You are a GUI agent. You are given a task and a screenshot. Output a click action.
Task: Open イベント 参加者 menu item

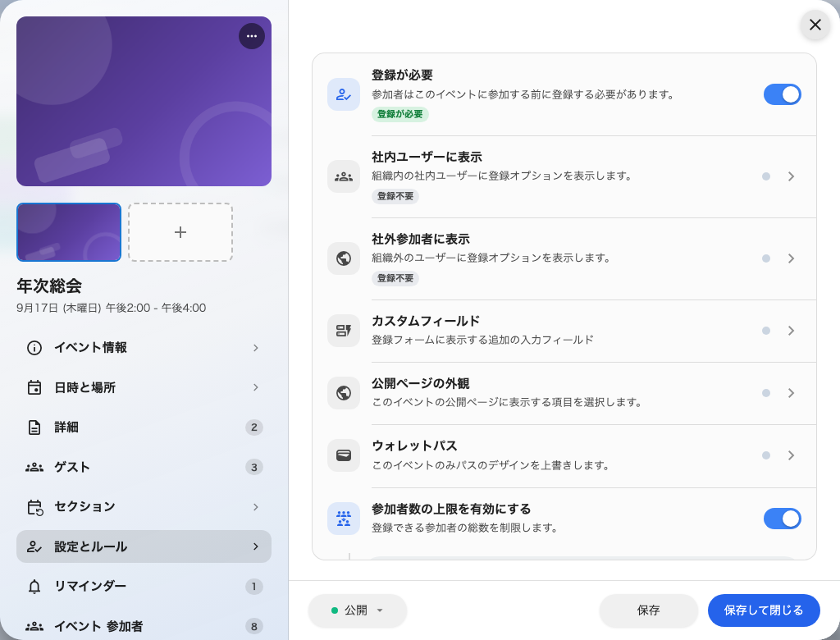click(x=144, y=626)
